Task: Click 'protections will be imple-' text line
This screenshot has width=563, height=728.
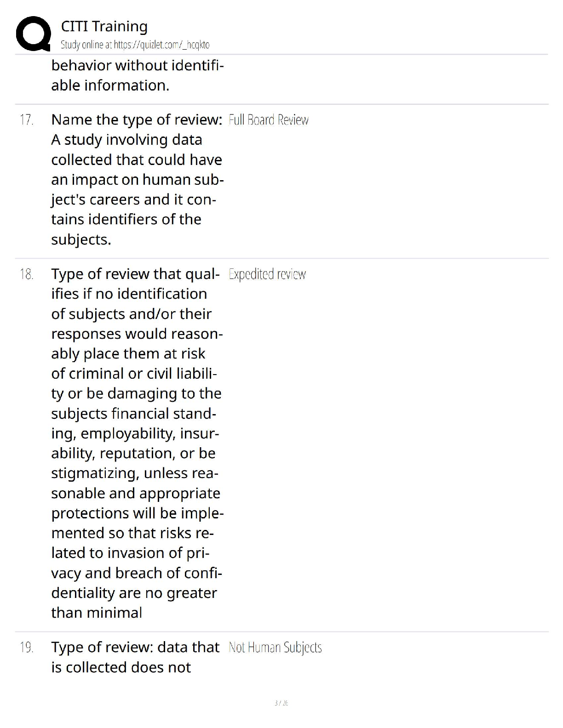Action: click(138, 513)
